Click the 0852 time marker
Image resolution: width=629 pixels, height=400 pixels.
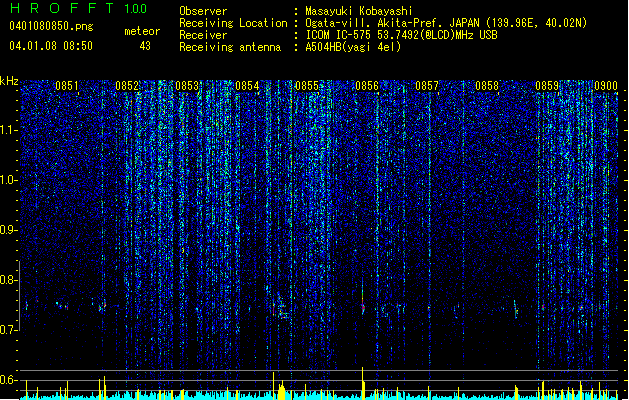(x=127, y=86)
